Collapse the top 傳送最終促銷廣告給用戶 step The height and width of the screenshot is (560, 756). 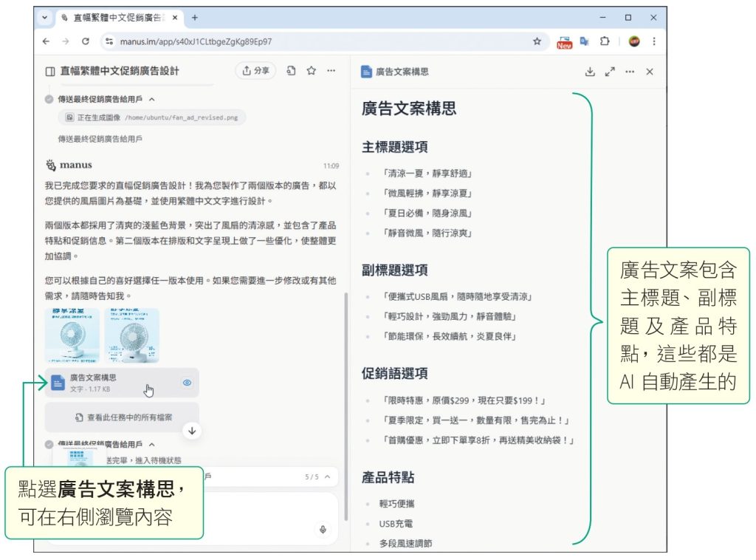coord(152,99)
